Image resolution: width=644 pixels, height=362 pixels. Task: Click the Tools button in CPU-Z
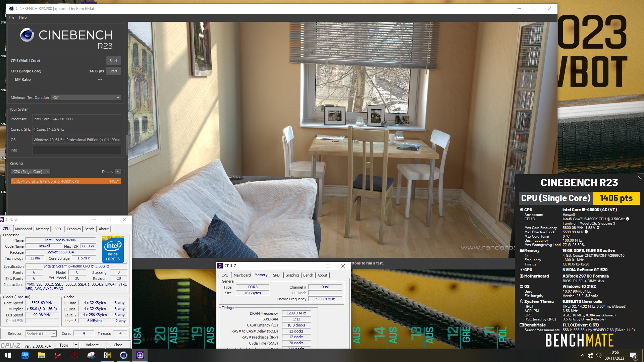[x=64, y=345]
